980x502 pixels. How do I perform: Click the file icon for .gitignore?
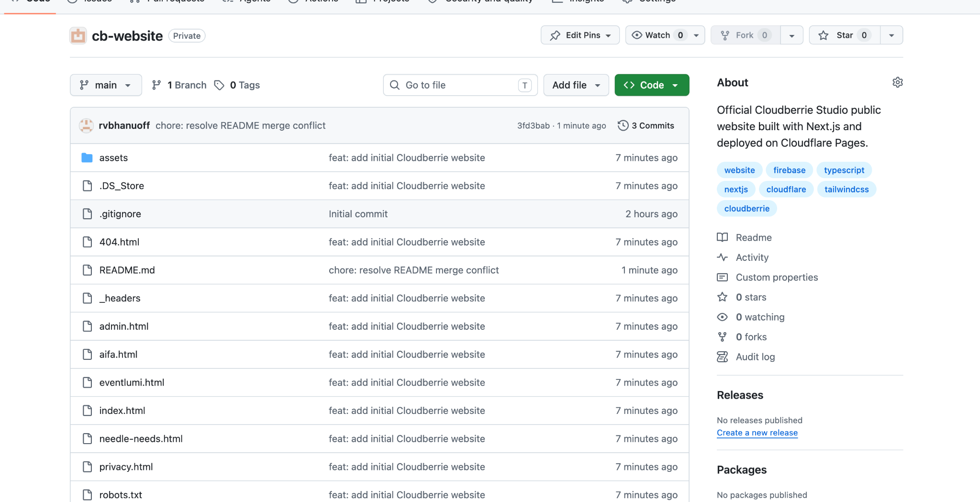tap(87, 214)
